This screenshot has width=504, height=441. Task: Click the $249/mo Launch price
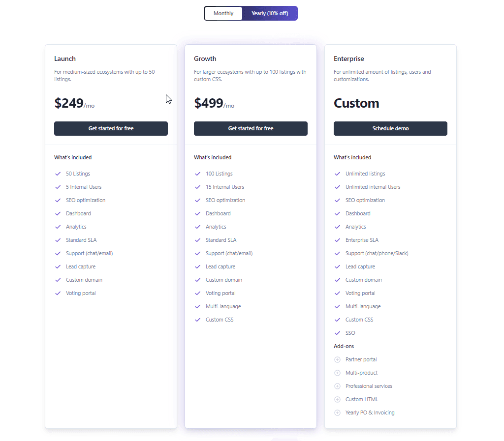(74, 103)
